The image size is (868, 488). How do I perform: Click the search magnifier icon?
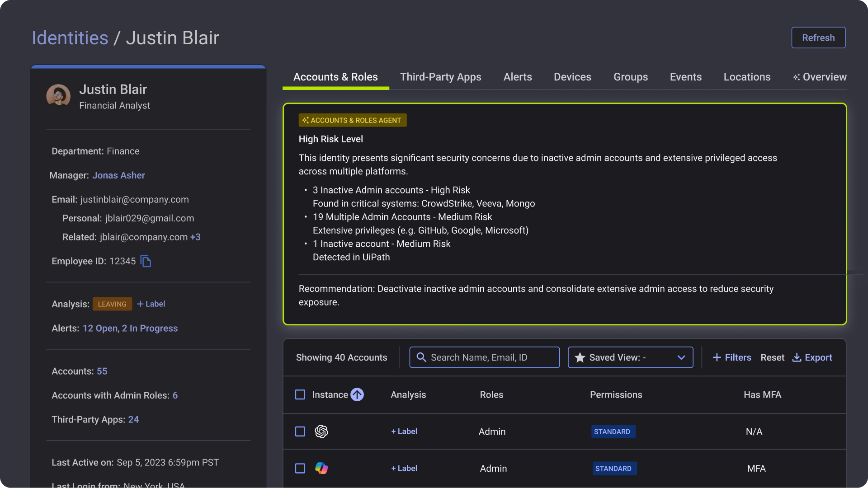click(421, 357)
